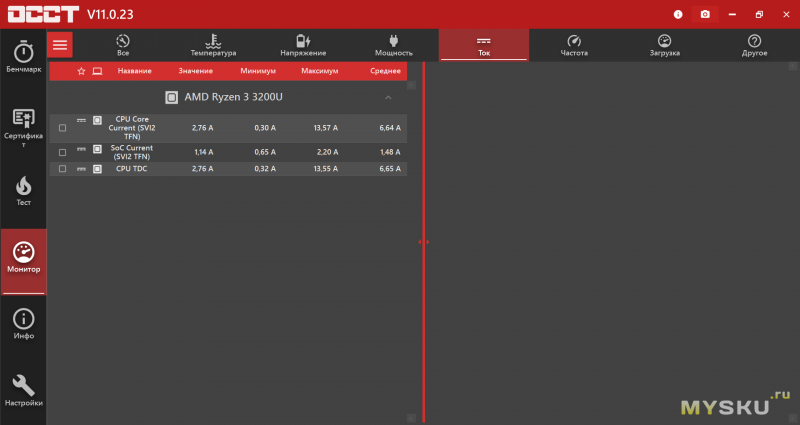This screenshot has height=425, width=800.
Task: Sort by Минимум column header
Action: 258,71
